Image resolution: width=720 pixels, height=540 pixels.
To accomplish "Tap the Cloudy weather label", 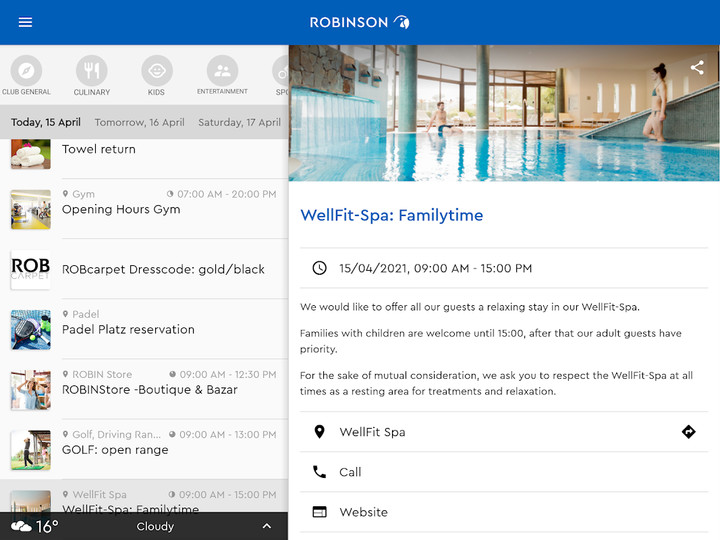I will click(155, 526).
